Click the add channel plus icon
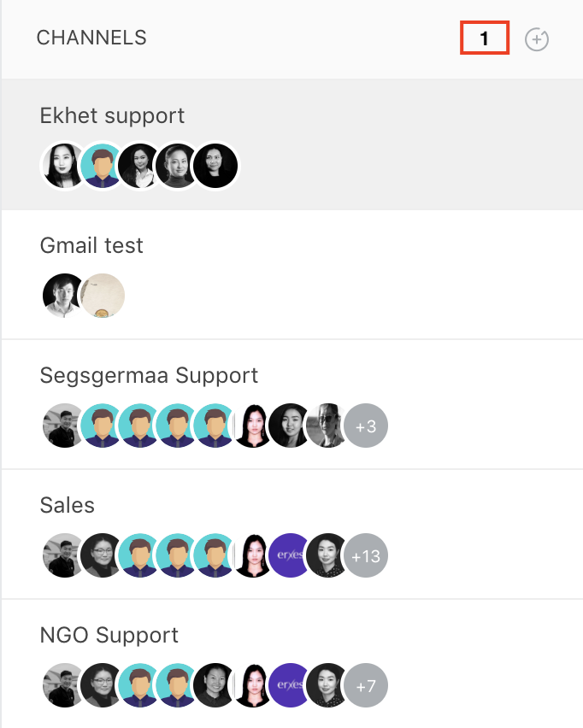Screen dimensions: 583x728 click(537, 39)
